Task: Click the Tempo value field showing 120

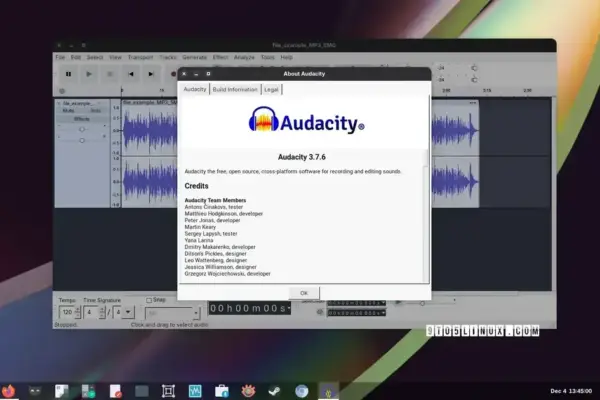Action: coord(67,312)
